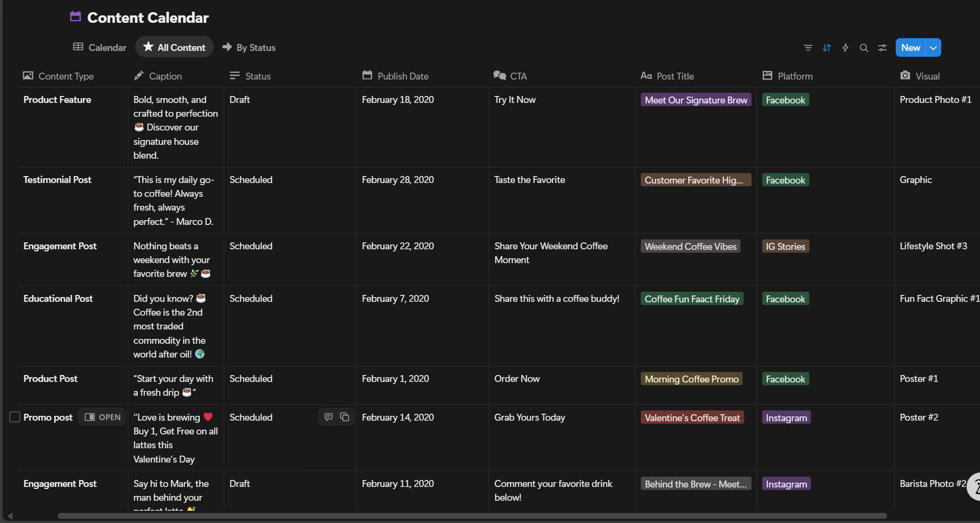The image size is (980, 523).
Task: Select the All Content tab
Action: point(174,48)
